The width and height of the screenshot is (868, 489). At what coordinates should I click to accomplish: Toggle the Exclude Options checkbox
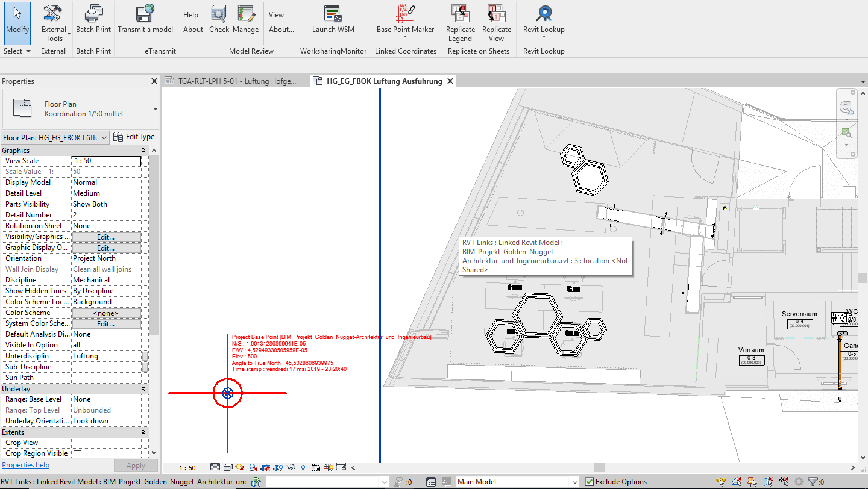coord(589,481)
